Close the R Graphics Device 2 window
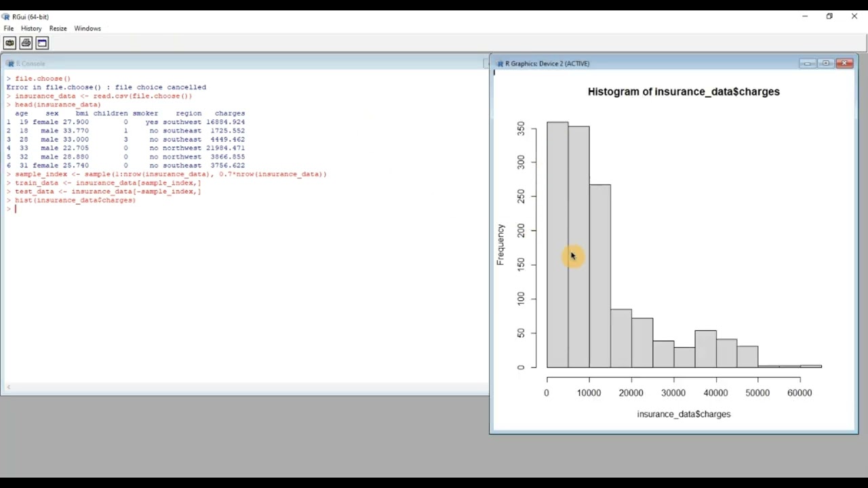The height and width of the screenshot is (488, 868). click(844, 63)
